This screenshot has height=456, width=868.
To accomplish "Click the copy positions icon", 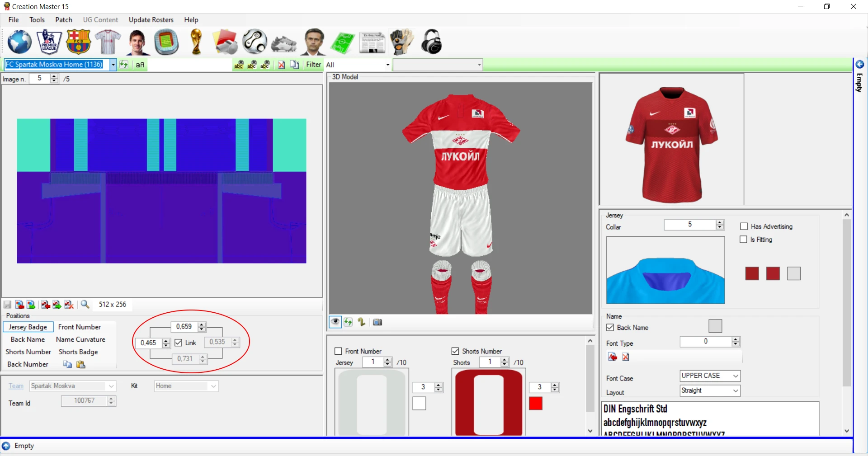I will [67, 364].
